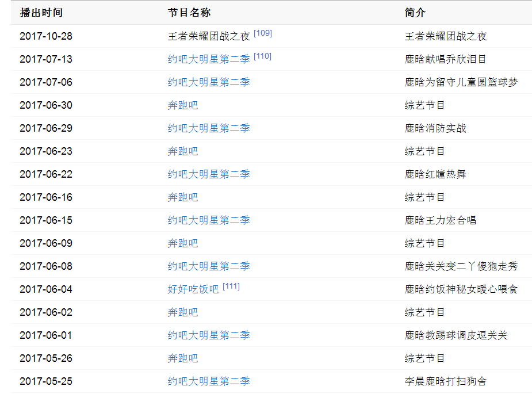Click the description 李晨鹿晗打扫狗舍
This screenshot has width=532, height=394.
point(446,381)
